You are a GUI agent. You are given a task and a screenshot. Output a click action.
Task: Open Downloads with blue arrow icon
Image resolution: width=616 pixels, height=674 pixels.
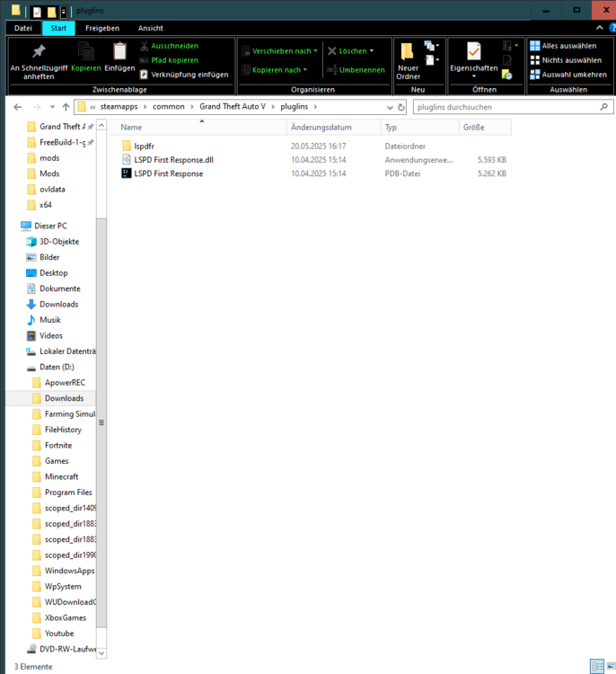click(59, 305)
